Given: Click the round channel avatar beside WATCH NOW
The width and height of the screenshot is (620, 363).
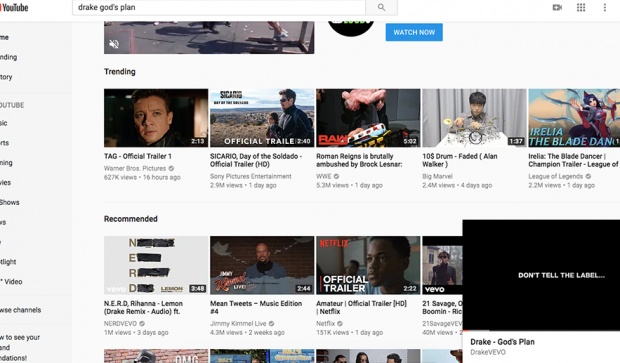Looking at the screenshot, I should [351, 28].
